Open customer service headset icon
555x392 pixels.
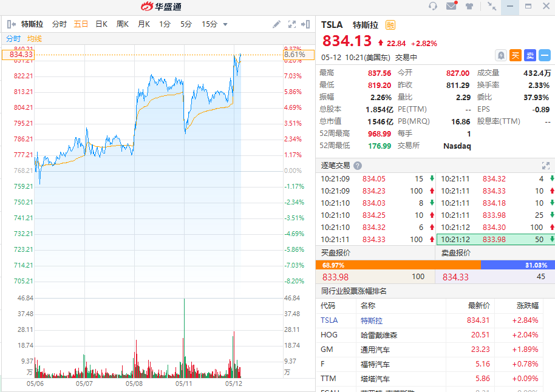[432, 6]
